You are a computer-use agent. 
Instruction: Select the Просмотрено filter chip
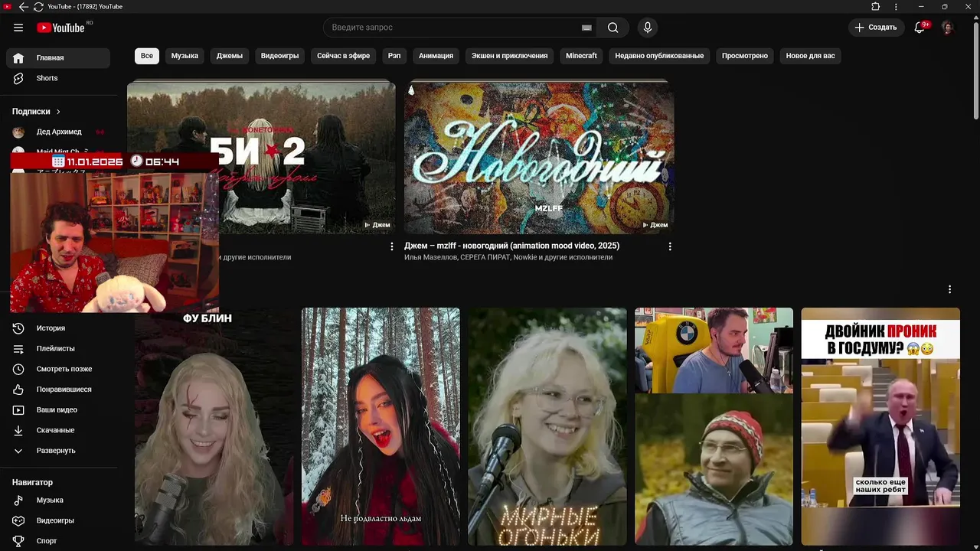point(744,56)
